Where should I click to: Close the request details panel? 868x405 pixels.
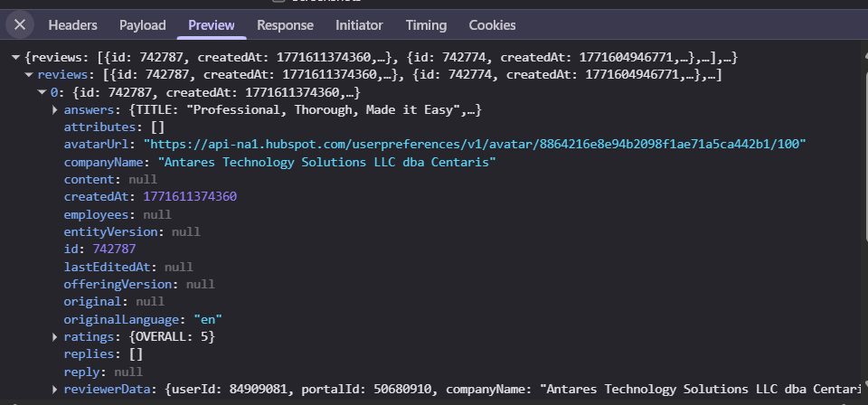[20, 24]
